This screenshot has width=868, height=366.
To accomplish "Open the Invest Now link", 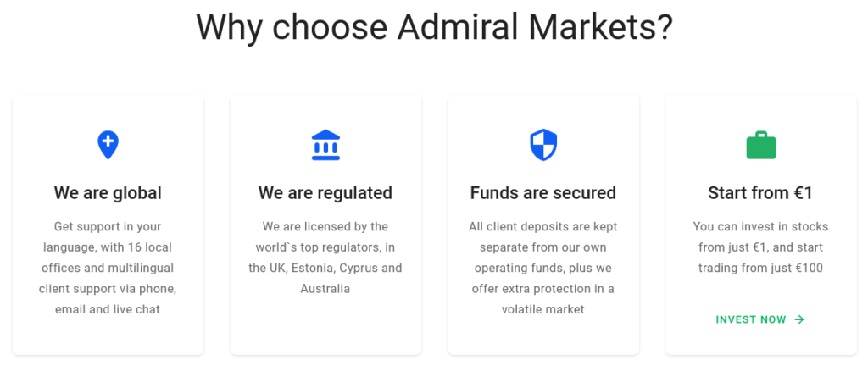I will [760, 319].
